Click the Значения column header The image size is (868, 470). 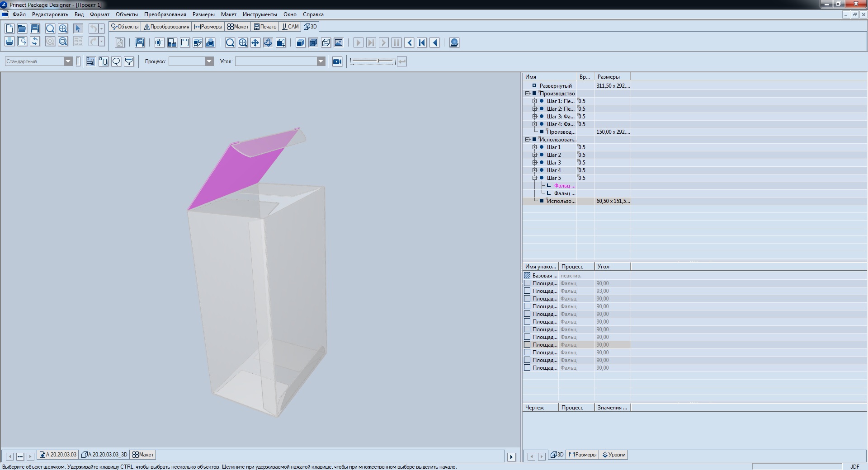tap(613, 408)
